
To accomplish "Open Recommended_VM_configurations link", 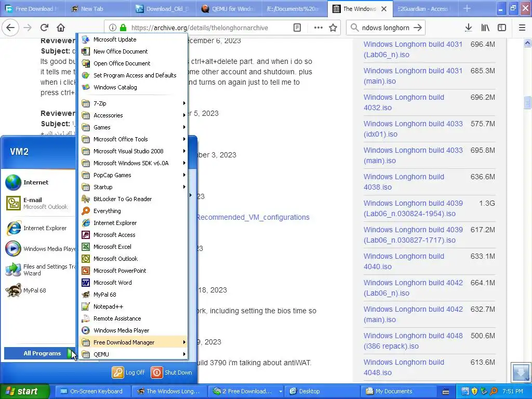I will pyautogui.click(x=253, y=217).
